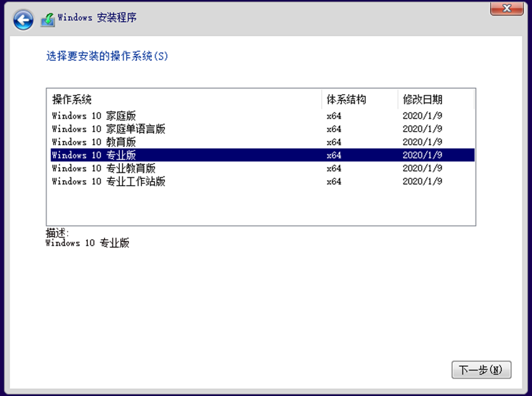The image size is (532, 396).
Task: Close the Windows Setup window
Action: [x=507, y=9]
